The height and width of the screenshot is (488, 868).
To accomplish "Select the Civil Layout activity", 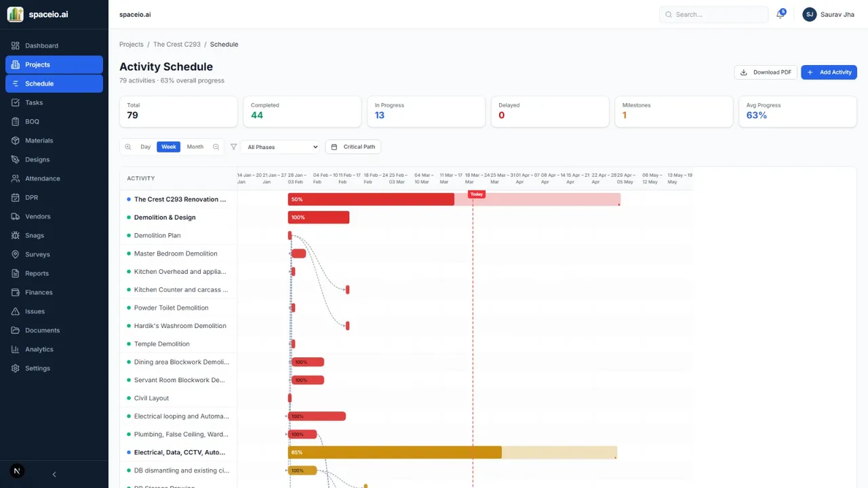I will (178, 398).
